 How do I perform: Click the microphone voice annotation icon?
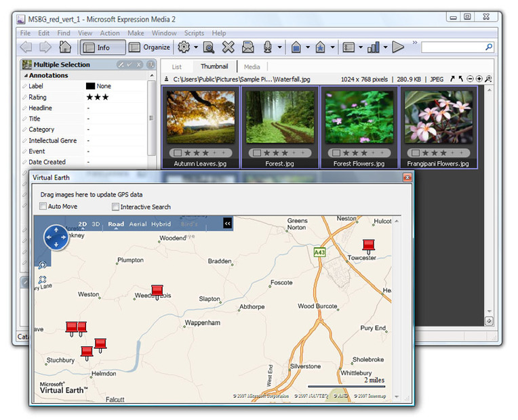tap(268, 47)
